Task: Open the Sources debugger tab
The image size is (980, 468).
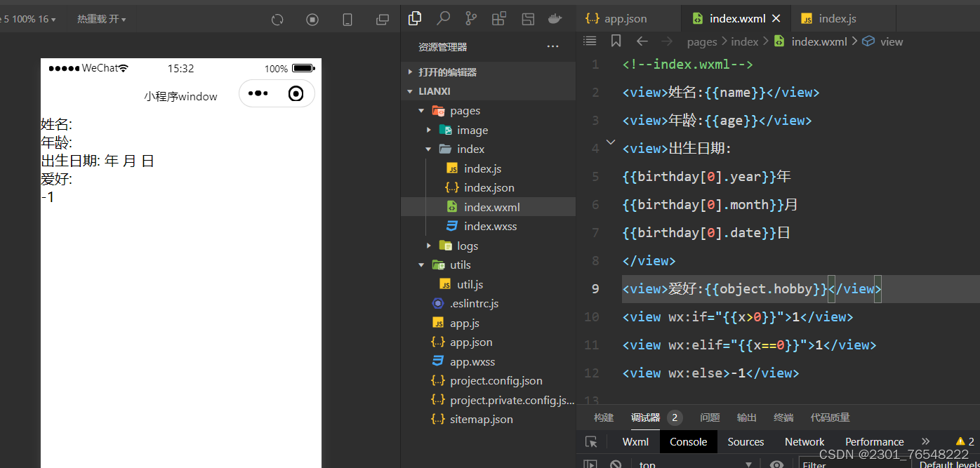Action: point(746,442)
